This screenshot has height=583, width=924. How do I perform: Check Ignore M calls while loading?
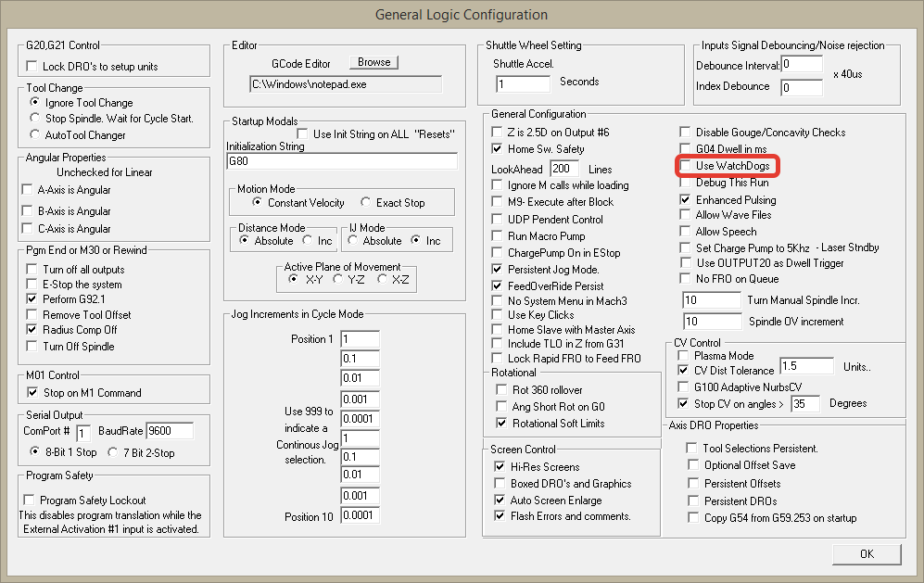coord(497,184)
